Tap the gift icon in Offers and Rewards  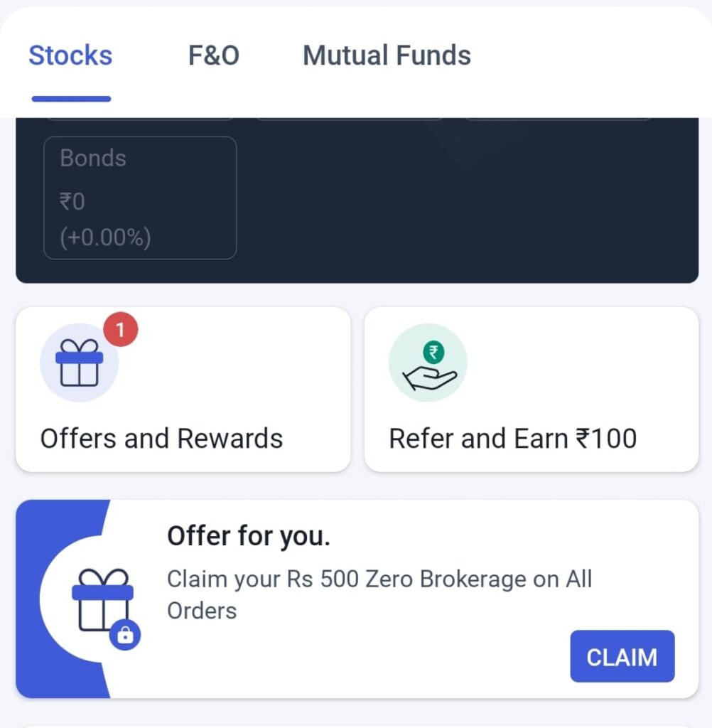[x=78, y=363]
